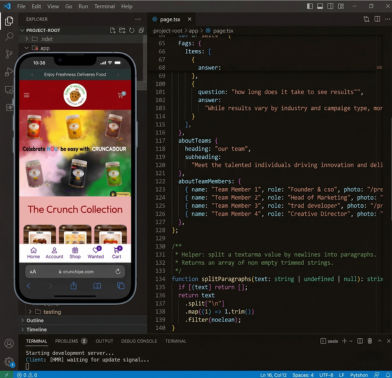Open the Terminal menu
This screenshot has width=392, height=378.
(105, 6)
